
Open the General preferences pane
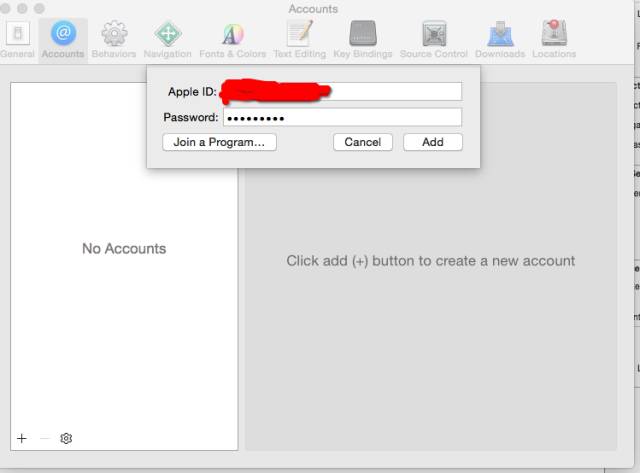(17, 34)
